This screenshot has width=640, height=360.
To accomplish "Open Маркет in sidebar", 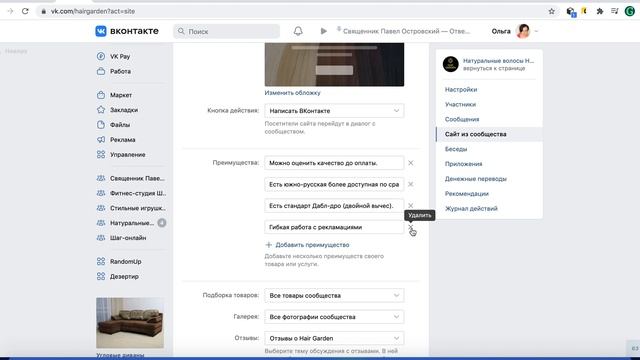I will coord(121,95).
